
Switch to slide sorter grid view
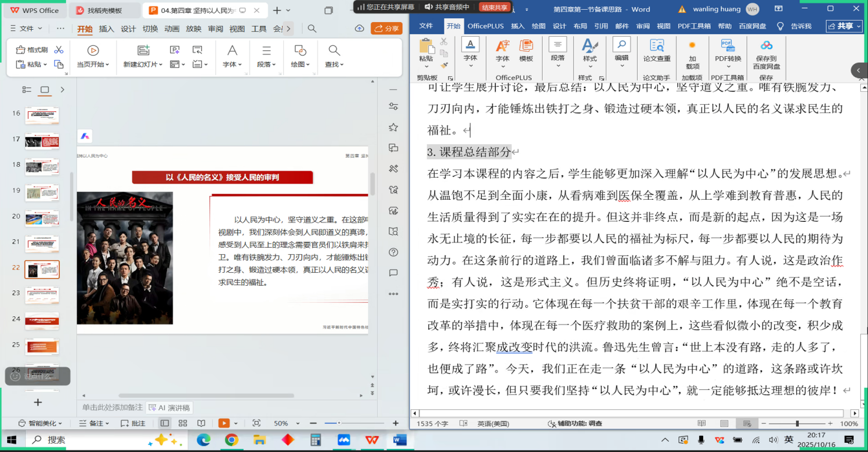coord(182,423)
